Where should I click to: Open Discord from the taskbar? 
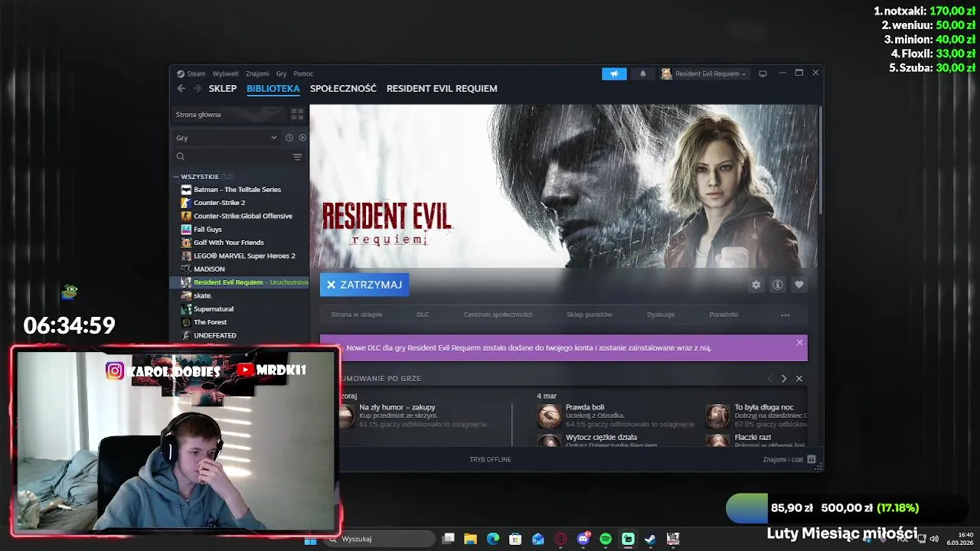[583, 539]
